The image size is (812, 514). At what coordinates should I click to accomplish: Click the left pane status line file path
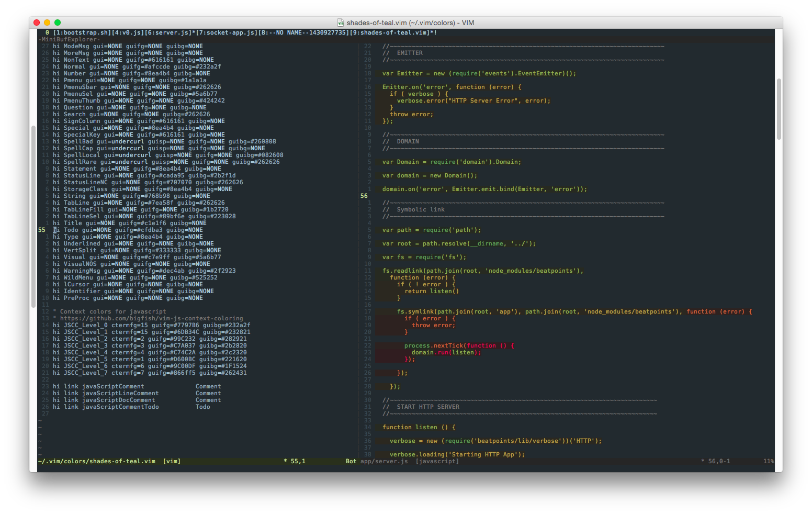click(97, 461)
